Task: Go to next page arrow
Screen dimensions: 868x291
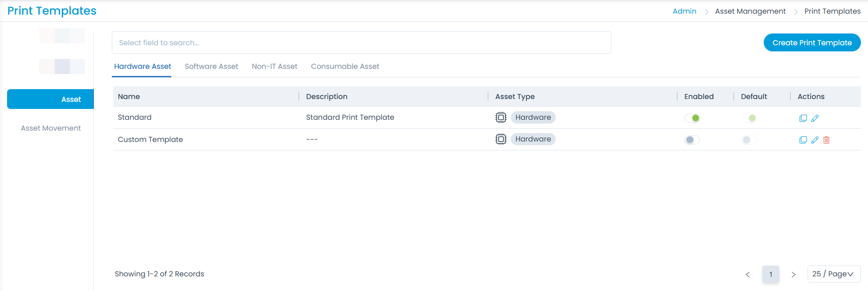Action: (x=793, y=274)
